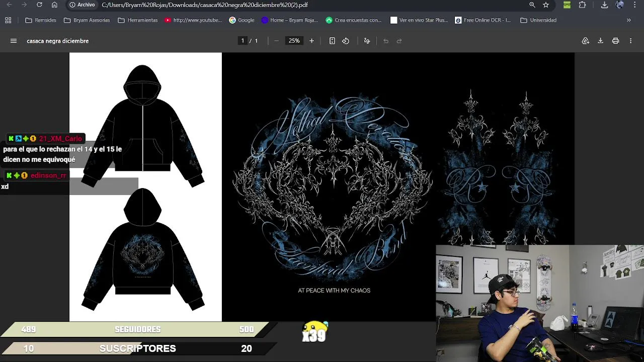The height and width of the screenshot is (362, 644).
Task: Open the green extension icon in the toolbar
Action: click(x=567, y=5)
